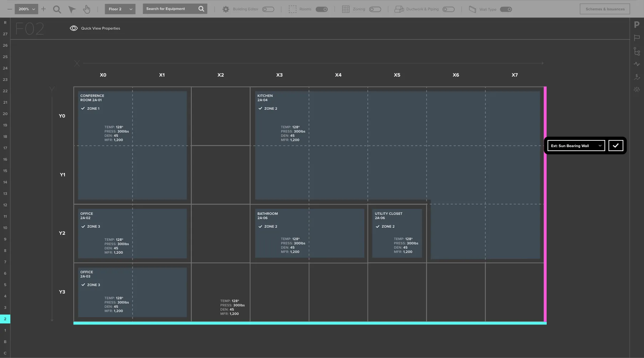The width and height of the screenshot is (644, 358).
Task: Click the Zoning grid icon
Action: tap(346, 9)
